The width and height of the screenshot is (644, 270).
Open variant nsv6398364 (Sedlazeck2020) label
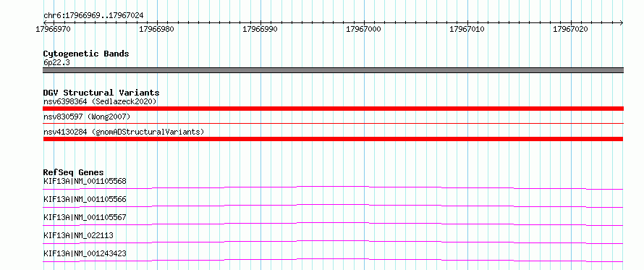[100, 101]
